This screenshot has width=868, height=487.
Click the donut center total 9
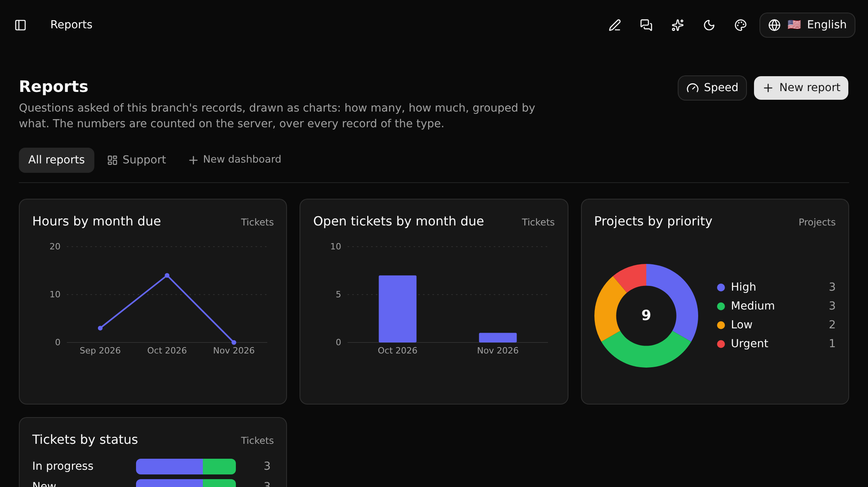point(646,315)
